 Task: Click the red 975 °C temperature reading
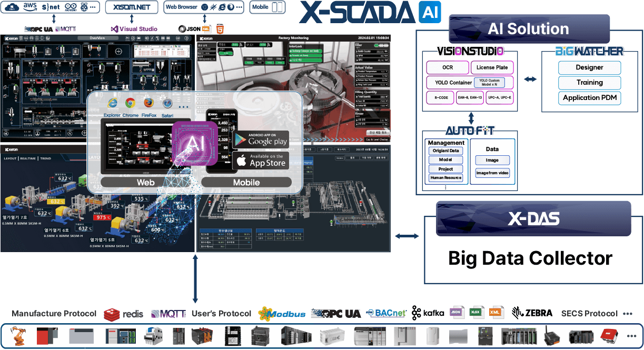point(99,217)
